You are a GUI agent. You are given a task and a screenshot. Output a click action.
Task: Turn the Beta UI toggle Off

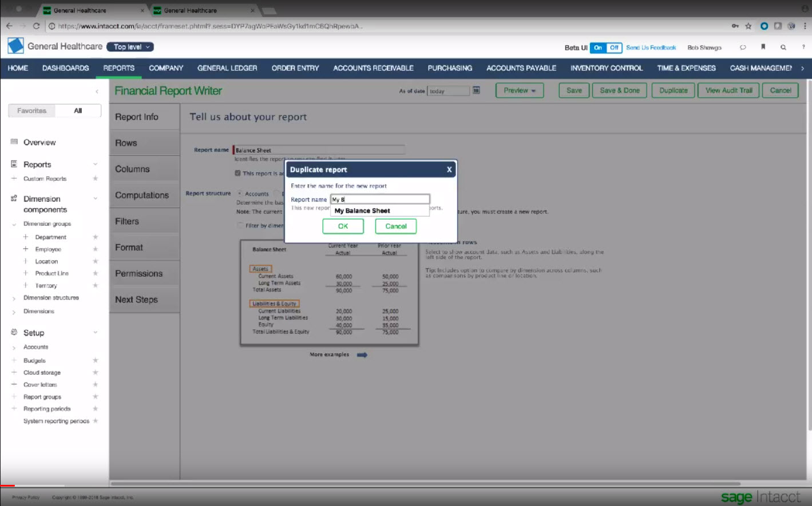pyautogui.click(x=613, y=48)
